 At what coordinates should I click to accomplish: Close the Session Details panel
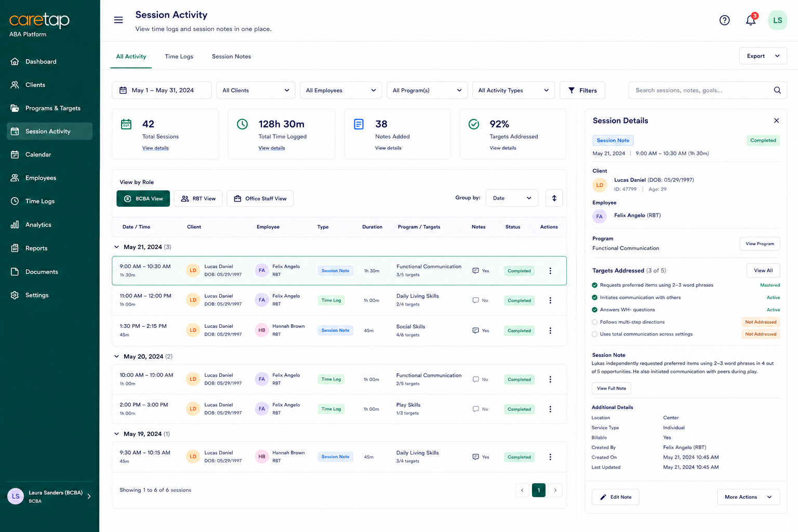pos(776,121)
